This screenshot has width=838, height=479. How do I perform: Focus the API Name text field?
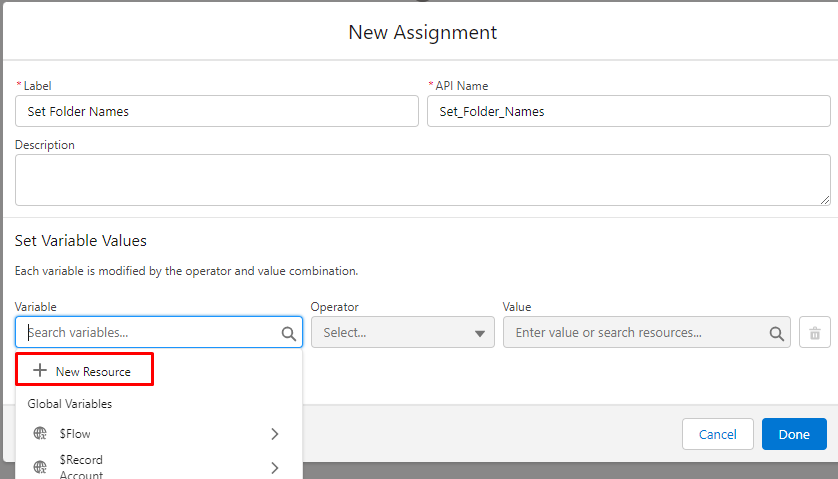(x=628, y=111)
